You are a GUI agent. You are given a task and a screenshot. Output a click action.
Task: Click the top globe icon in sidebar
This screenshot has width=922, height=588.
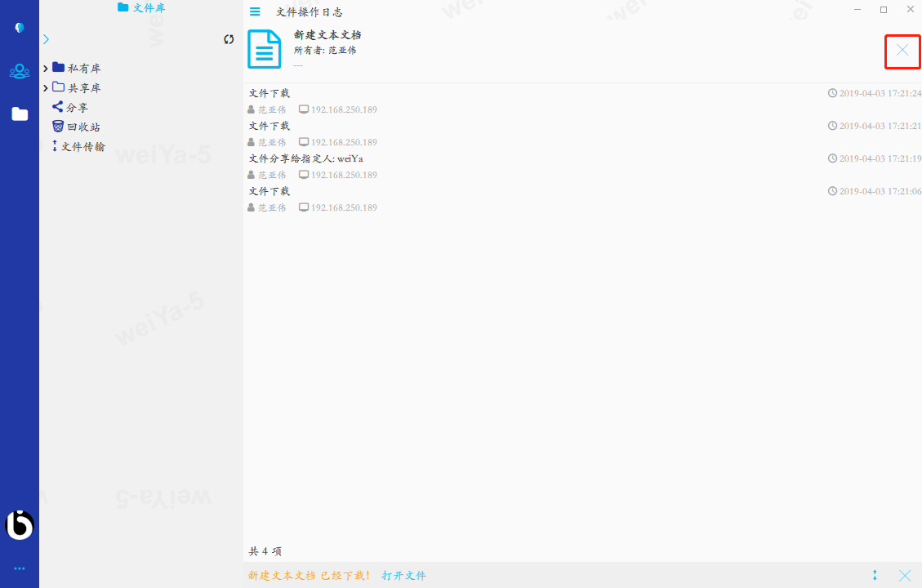(20, 28)
